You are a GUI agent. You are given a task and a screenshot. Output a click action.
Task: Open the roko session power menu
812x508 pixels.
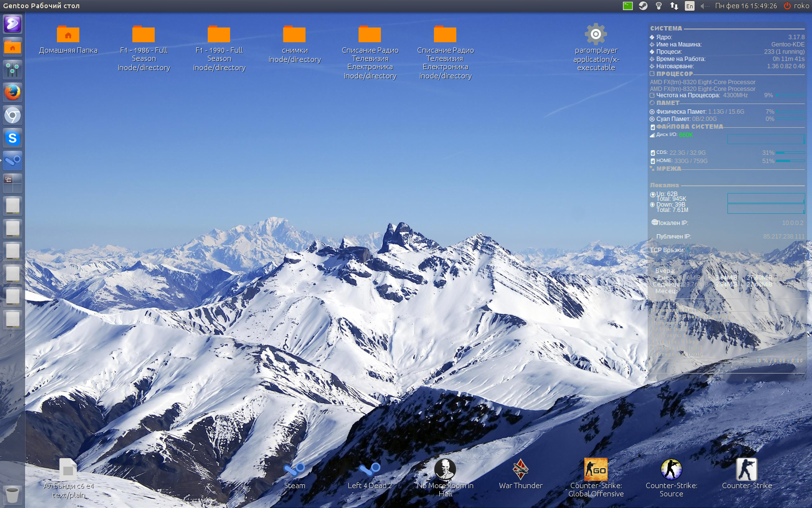point(796,6)
